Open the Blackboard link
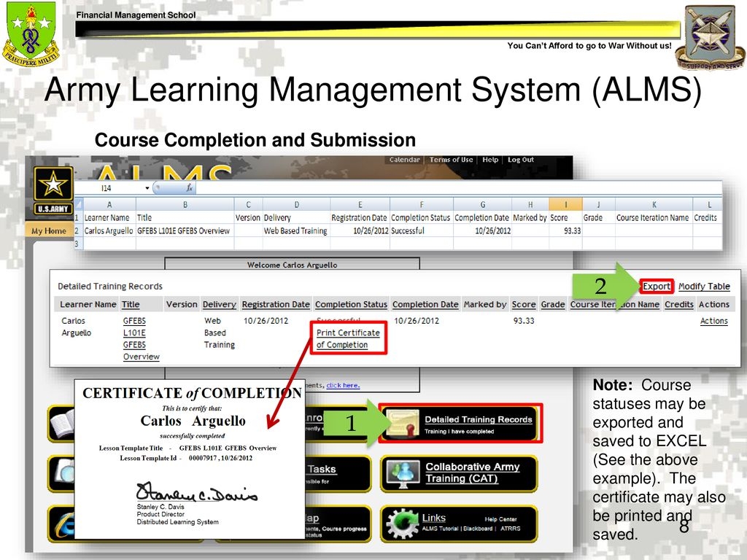This screenshot has width=747, height=560. 479,529
